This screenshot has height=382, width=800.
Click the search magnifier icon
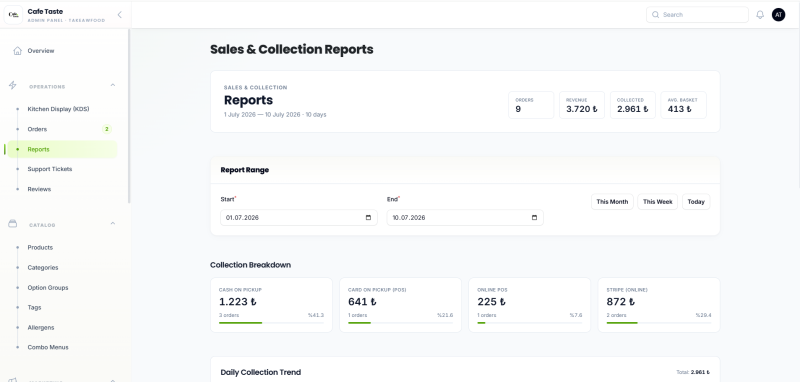[x=655, y=15]
